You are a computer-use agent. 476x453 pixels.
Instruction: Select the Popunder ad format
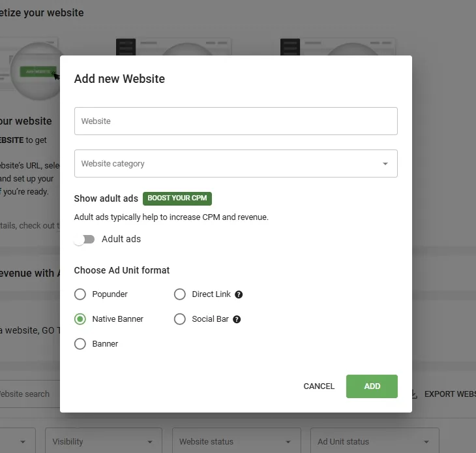pyautogui.click(x=80, y=294)
